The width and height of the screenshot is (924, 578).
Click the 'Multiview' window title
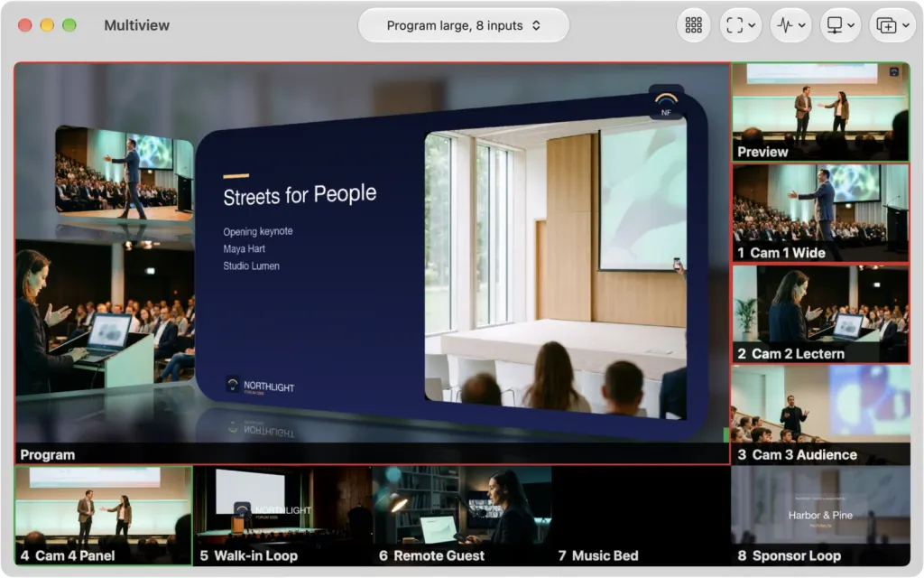(x=137, y=25)
